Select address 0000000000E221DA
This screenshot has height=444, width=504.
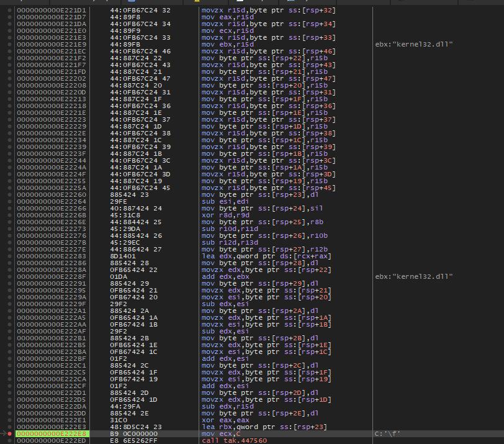52,24
